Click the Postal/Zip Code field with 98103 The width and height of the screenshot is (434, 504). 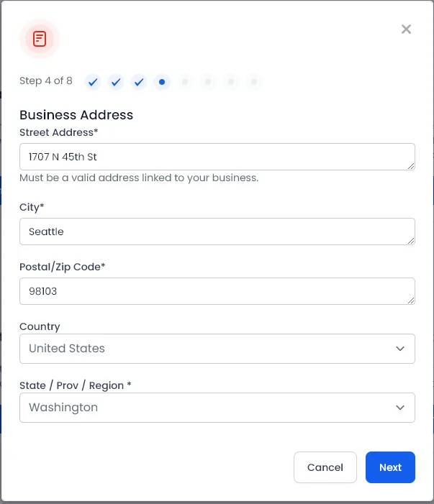coord(217,291)
